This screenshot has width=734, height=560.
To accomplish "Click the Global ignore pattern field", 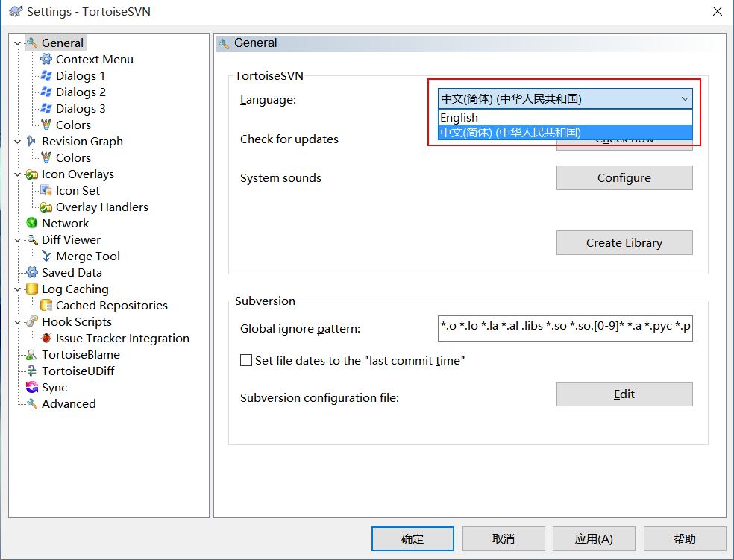I will pos(565,328).
